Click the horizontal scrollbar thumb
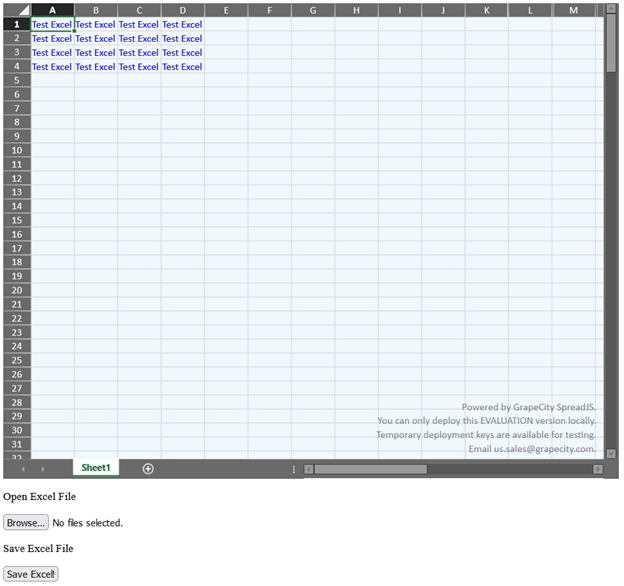The width and height of the screenshot is (624, 586). coord(370,469)
